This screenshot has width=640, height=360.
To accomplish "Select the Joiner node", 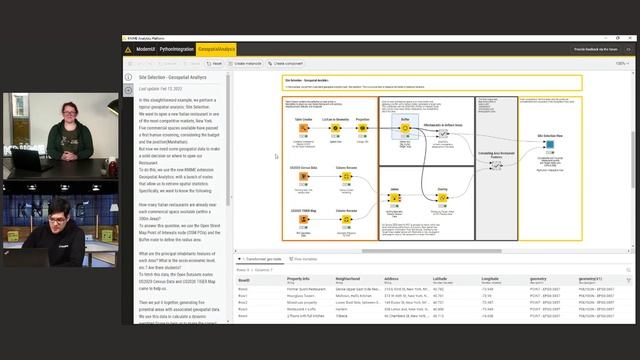I will tap(394, 198).
